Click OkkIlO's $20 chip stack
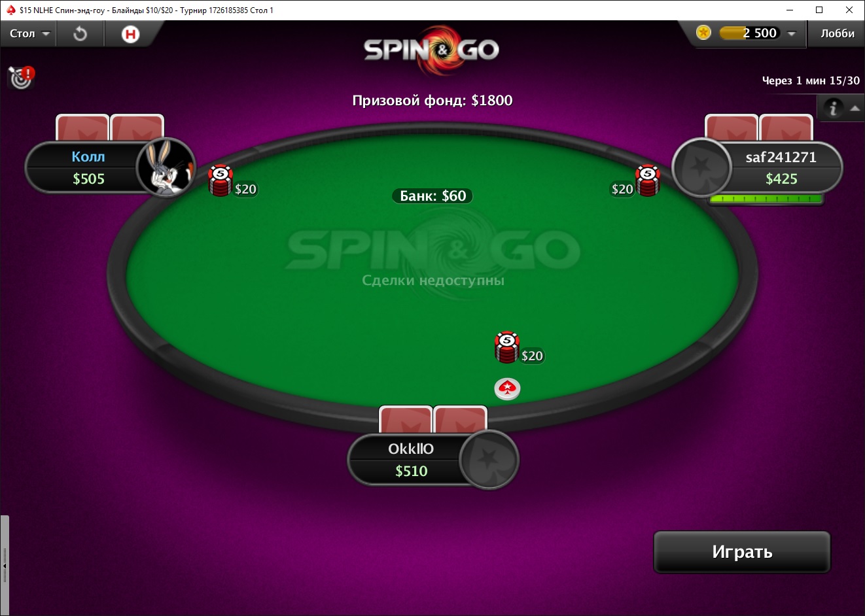Screen dimensions: 865x616 point(506,348)
